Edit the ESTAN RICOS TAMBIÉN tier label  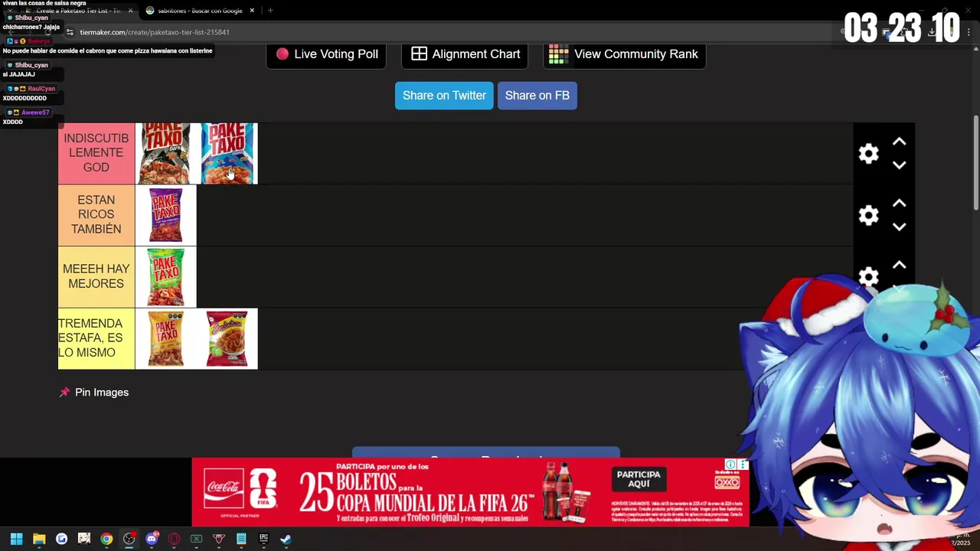pos(96,215)
